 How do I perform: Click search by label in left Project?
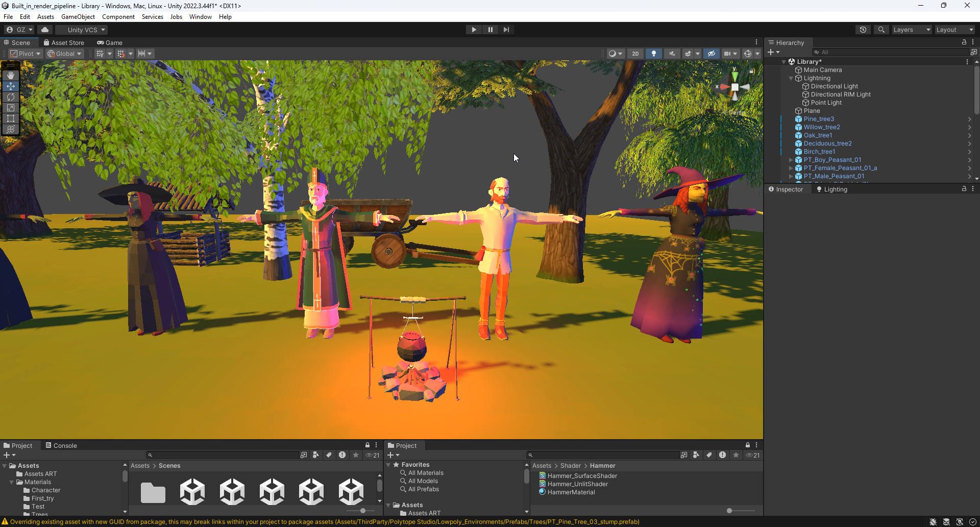point(329,455)
